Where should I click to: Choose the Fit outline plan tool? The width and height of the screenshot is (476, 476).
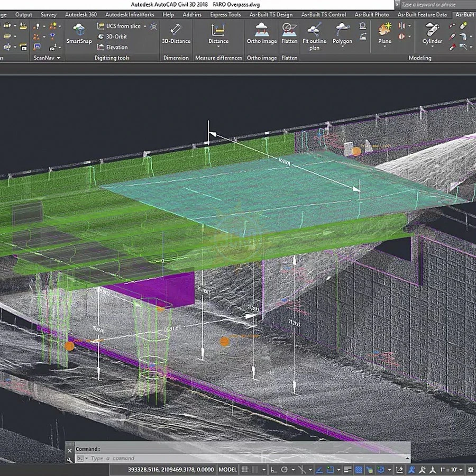(x=315, y=36)
